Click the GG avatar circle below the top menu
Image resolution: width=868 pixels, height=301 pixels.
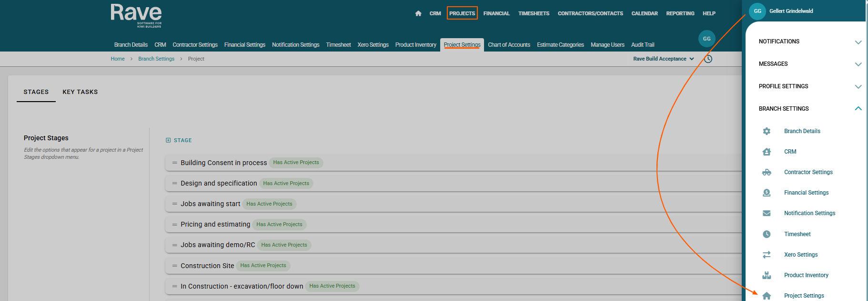tap(707, 39)
